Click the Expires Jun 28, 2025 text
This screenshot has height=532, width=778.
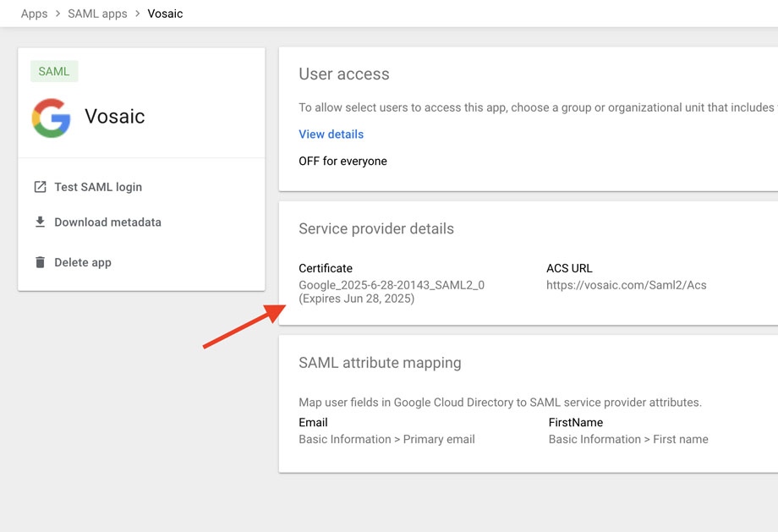coord(357,299)
